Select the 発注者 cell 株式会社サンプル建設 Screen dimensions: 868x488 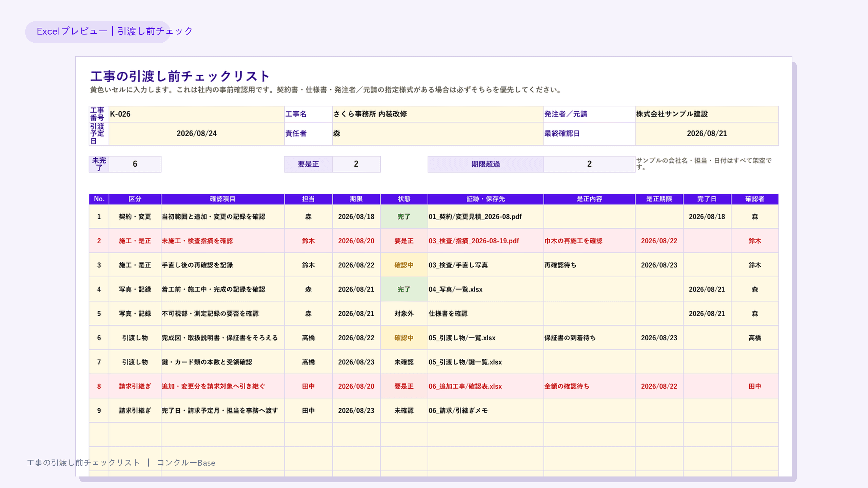point(707,114)
